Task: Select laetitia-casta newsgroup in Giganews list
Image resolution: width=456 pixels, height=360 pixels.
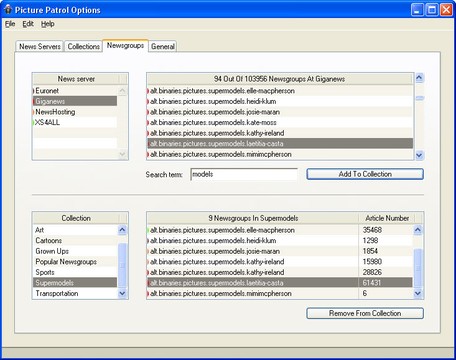Action: pyautogui.click(x=280, y=144)
